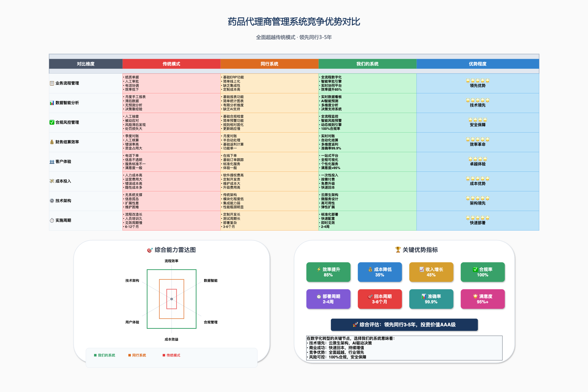Click the 数据智能分析 bar chart icon
The height and width of the screenshot is (392, 588).
coord(51,103)
